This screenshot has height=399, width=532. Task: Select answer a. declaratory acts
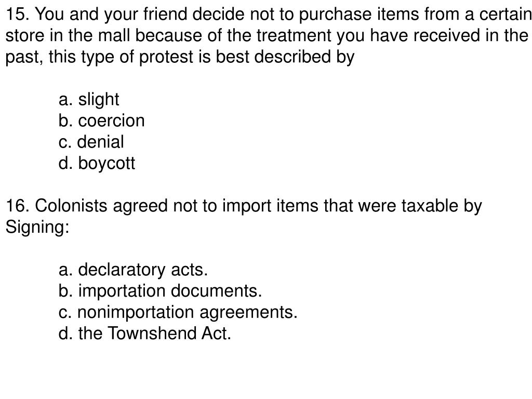point(133,270)
